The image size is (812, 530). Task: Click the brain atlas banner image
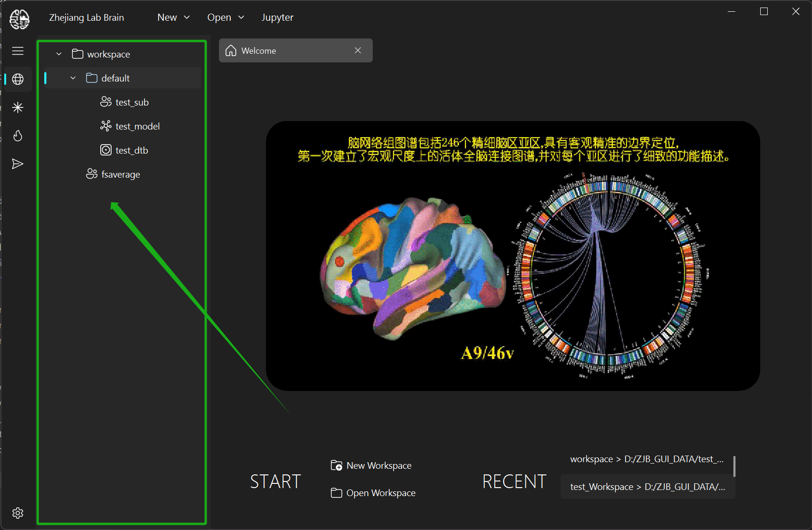point(513,256)
